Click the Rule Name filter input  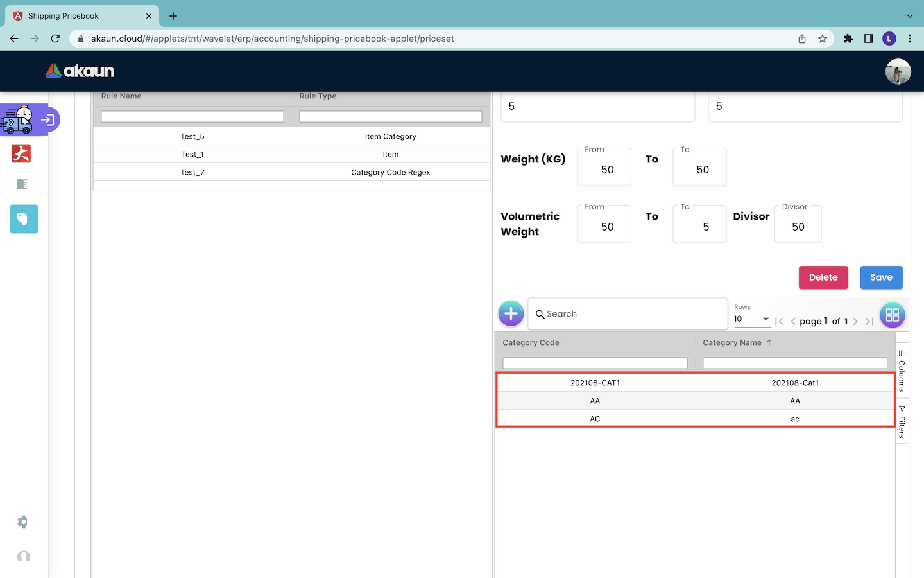point(193,117)
